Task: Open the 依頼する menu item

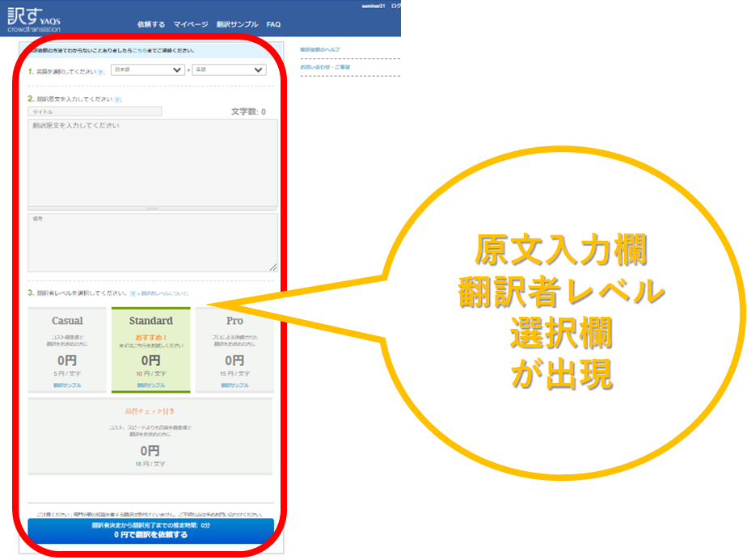Action: point(151,24)
